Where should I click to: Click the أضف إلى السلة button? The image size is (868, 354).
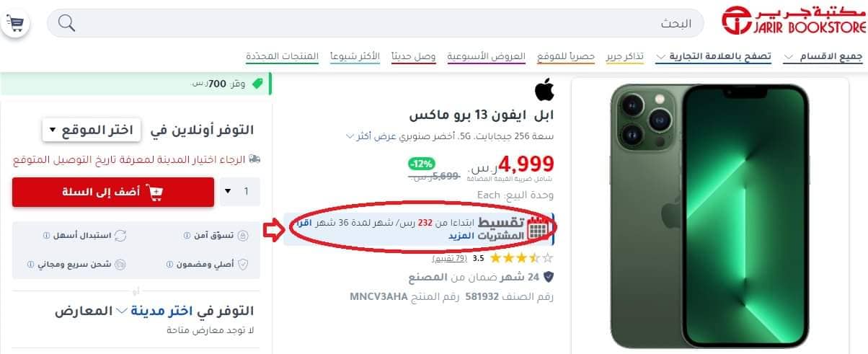(113, 192)
